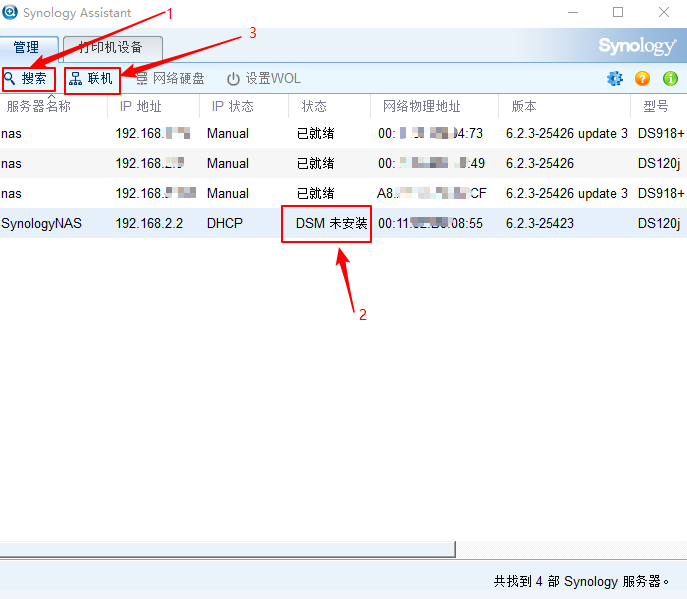Minimize the Synology Assistant window
The width and height of the screenshot is (687, 599).
[573, 12]
